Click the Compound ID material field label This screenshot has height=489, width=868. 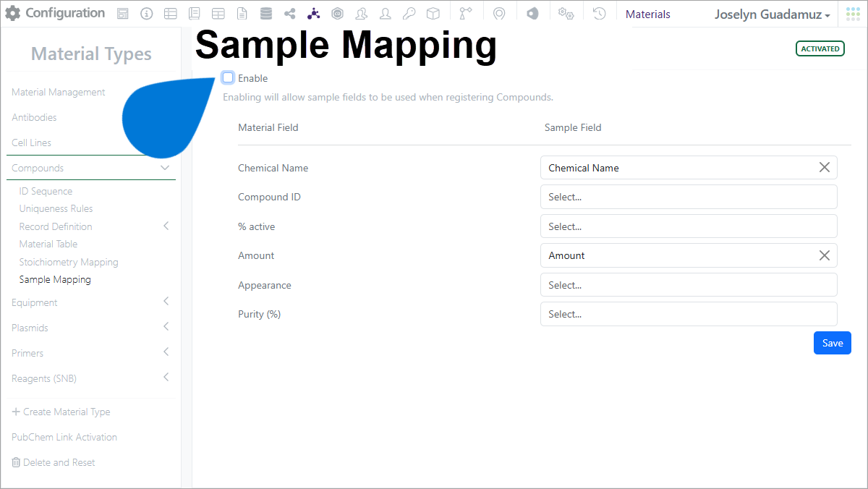click(x=269, y=197)
